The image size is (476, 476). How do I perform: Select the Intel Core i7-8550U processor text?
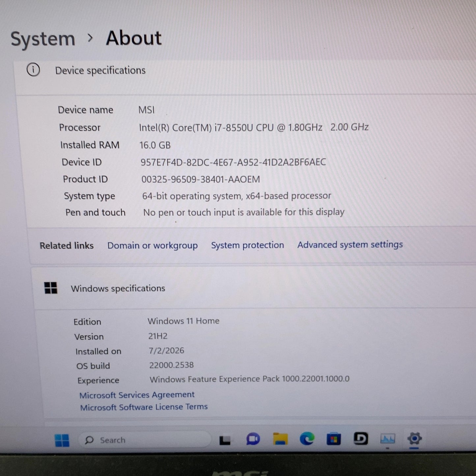[x=254, y=127]
